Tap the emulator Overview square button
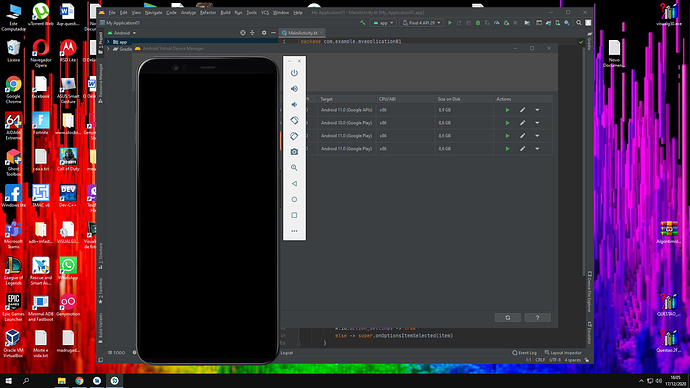This screenshot has width=690, height=388. pyautogui.click(x=294, y=215)
